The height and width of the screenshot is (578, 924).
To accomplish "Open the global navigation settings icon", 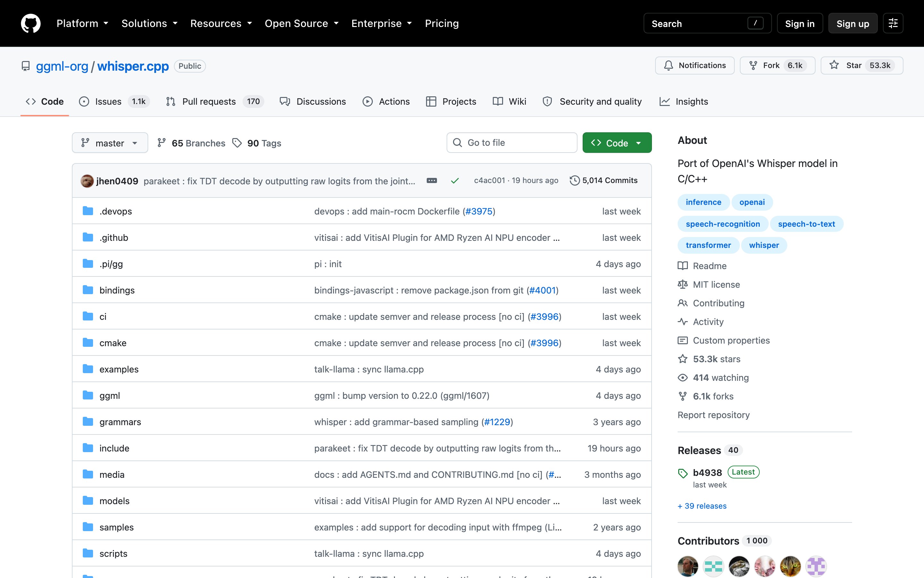I will click(x=893, y=23).
